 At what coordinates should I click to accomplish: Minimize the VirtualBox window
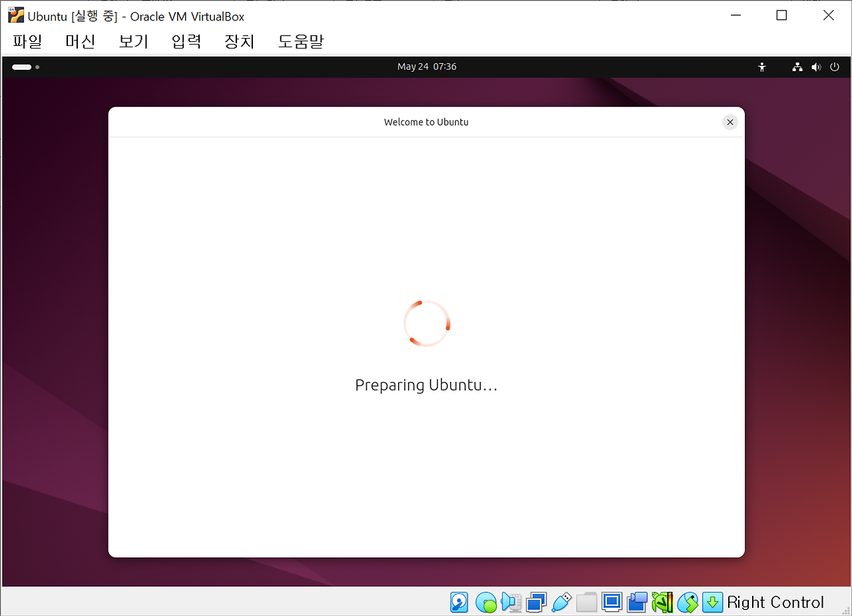tap(735, 15)
